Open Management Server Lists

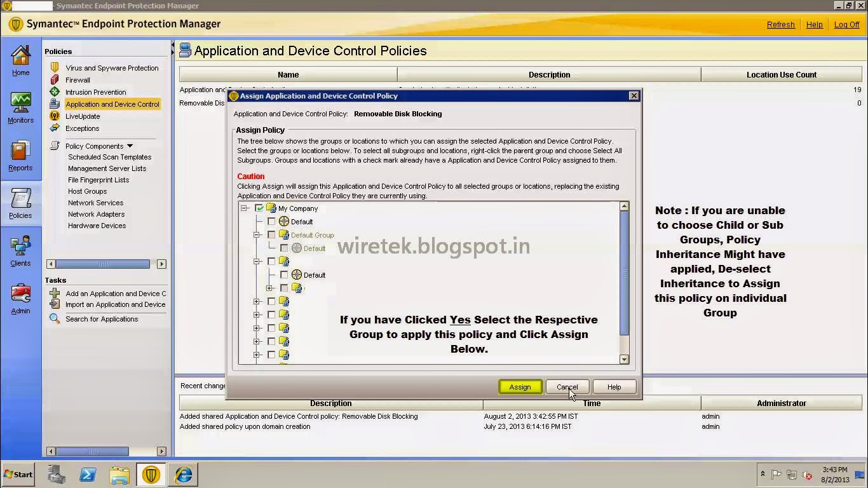click(x=107, y=168)
